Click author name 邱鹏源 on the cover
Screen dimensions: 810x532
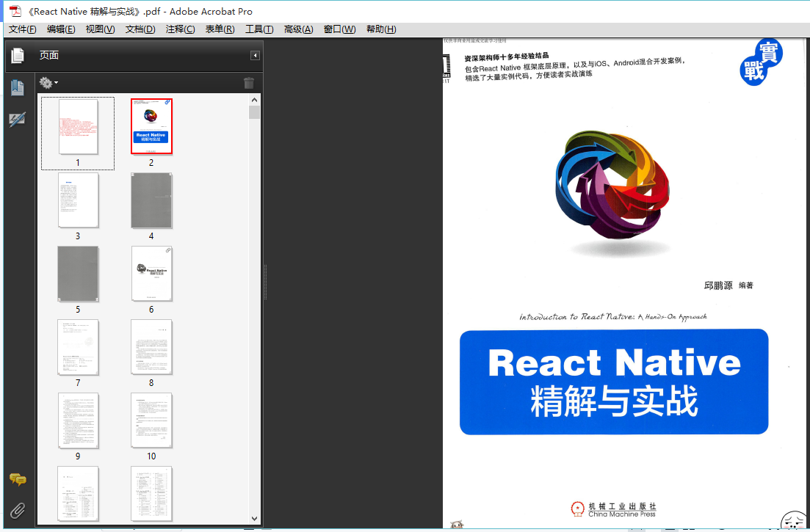pyautogui.click(x=718, y=285)
